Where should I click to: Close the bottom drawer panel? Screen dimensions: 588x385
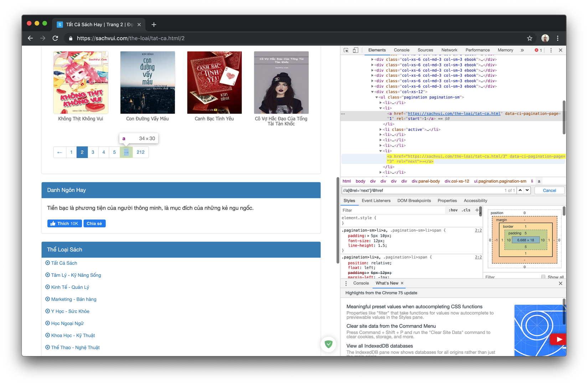tap(561, 283)
